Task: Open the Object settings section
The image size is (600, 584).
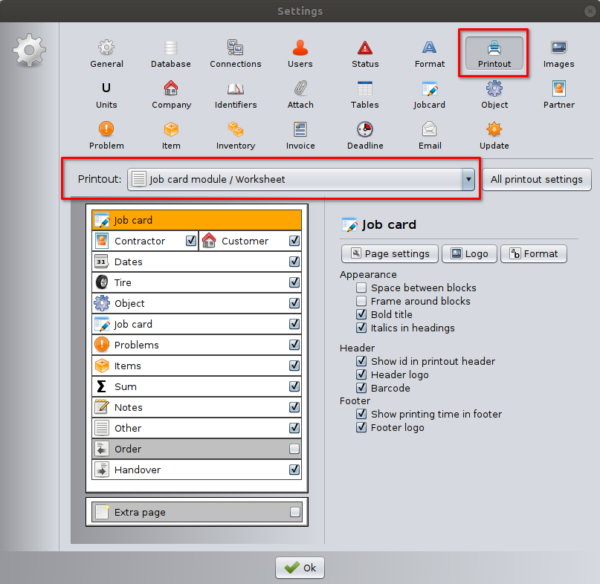Action: [x=494, y=95]
